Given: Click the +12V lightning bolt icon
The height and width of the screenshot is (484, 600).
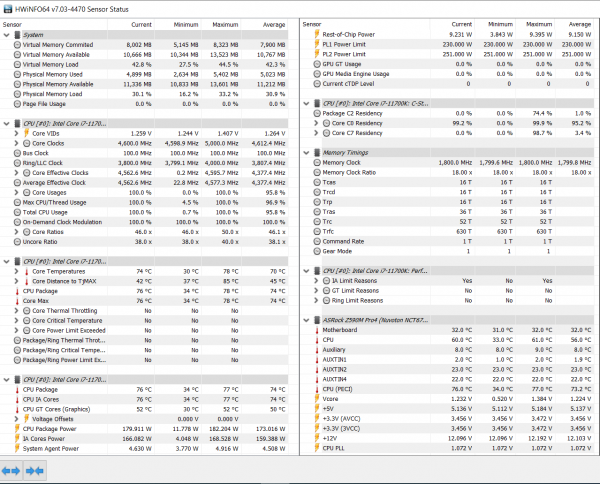Looking at the screenshot, I should pos(317,438).
